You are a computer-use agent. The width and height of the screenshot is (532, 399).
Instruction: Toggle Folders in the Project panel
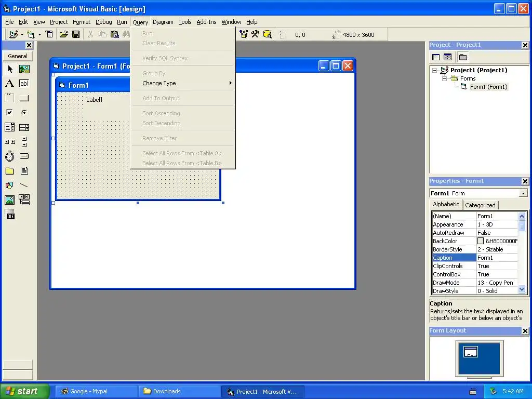click(x=463, y=57)
